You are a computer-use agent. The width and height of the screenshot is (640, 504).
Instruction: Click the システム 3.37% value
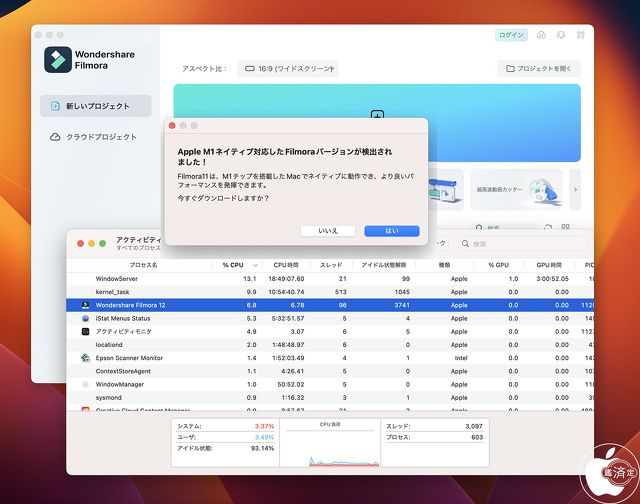[264, 426]
